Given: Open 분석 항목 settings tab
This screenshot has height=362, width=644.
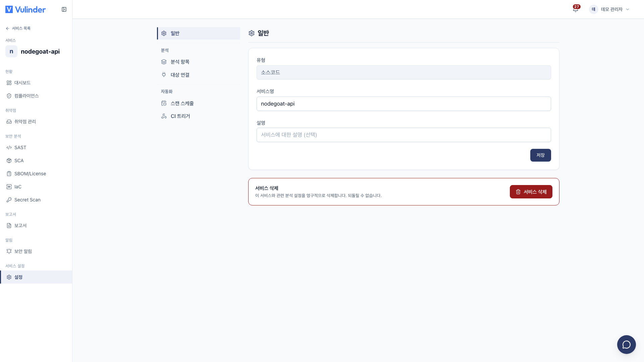Looking at the screenshot, I should click(199, 62).
